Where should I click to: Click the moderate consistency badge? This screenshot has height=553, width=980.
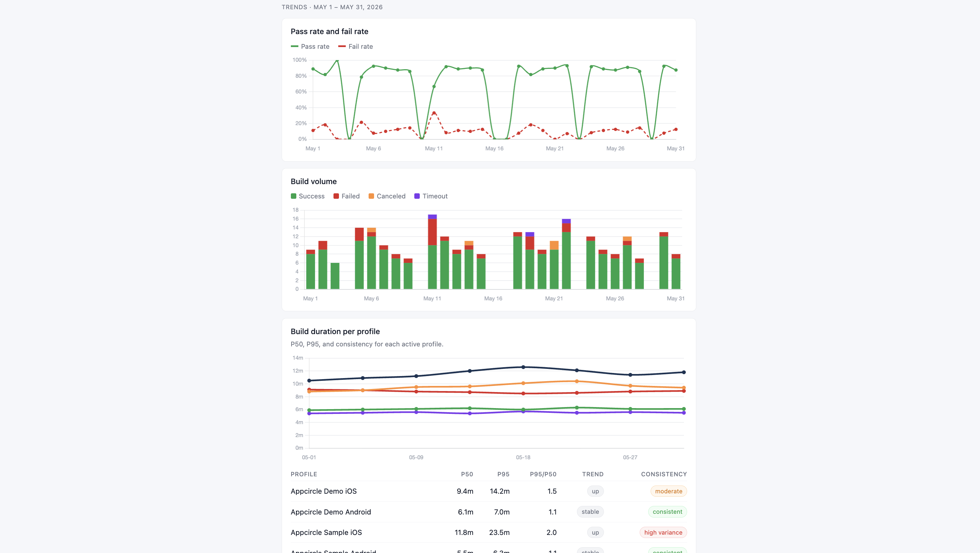[x=668, y=491]
